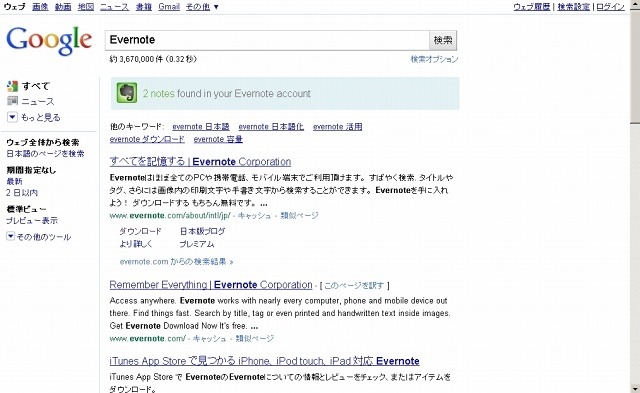Open 画像 in the top navigation
The image size is (640, 393).
coord(40,7)
